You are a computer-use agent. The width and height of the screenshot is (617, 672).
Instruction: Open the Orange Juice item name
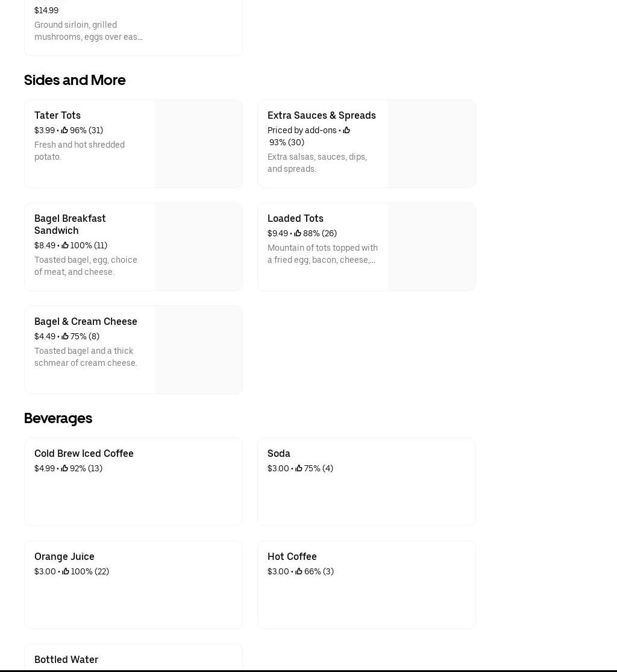[x=64, y=556]
